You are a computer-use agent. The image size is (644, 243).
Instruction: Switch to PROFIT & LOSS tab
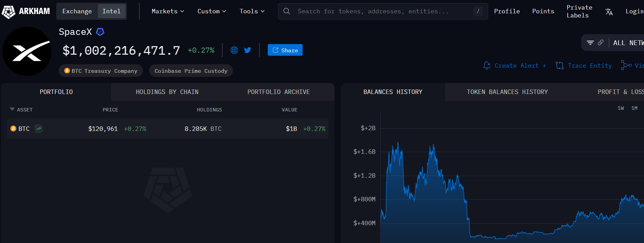pyautogui.click(x=620, y=92)
